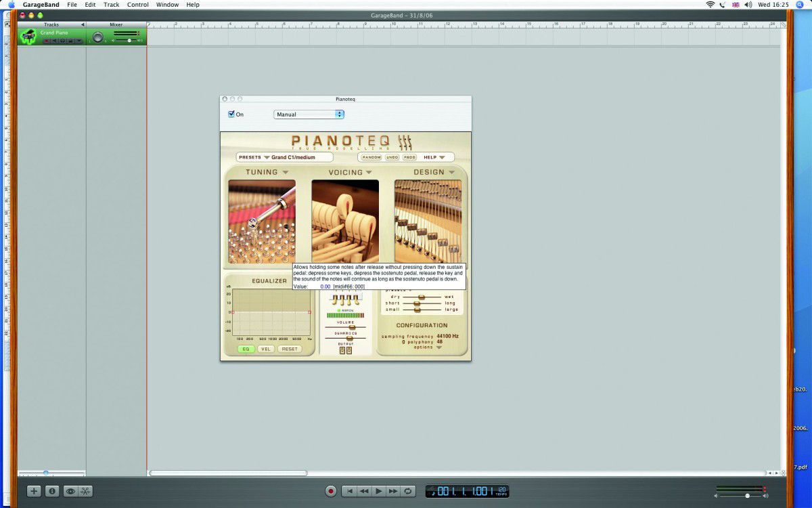Click the Random button in Pianoteq
The height and width of the screenshot is (508, 812).
click(x=371, y=157)
